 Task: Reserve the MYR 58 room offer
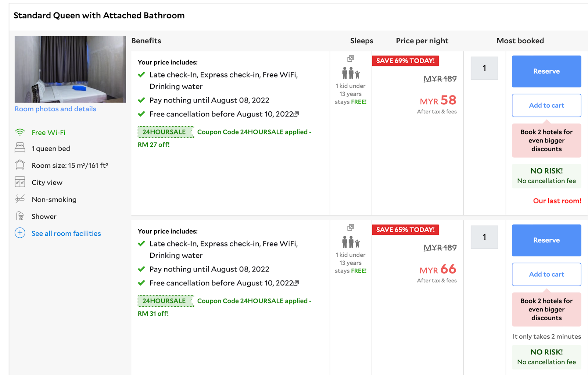pyautogui.click(x=546, y=71)
